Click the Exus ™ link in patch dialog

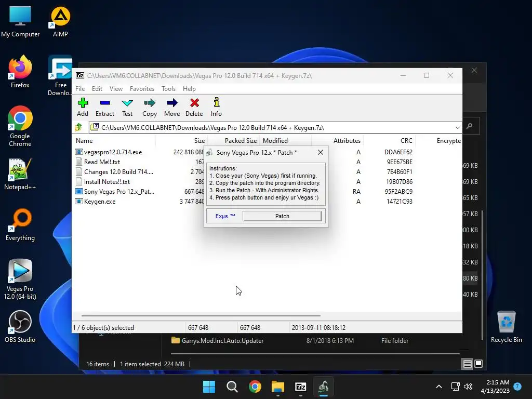click(x=225, y=216)
